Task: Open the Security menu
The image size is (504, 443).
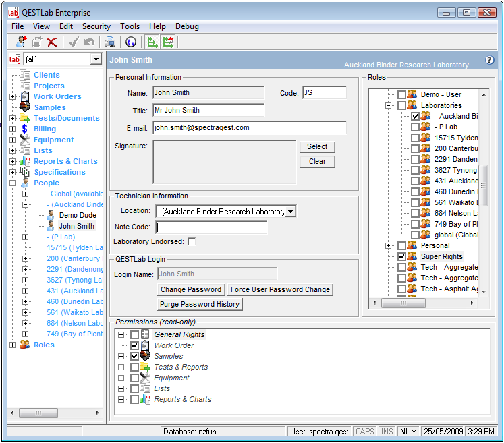Action: [x=96, y=26]
